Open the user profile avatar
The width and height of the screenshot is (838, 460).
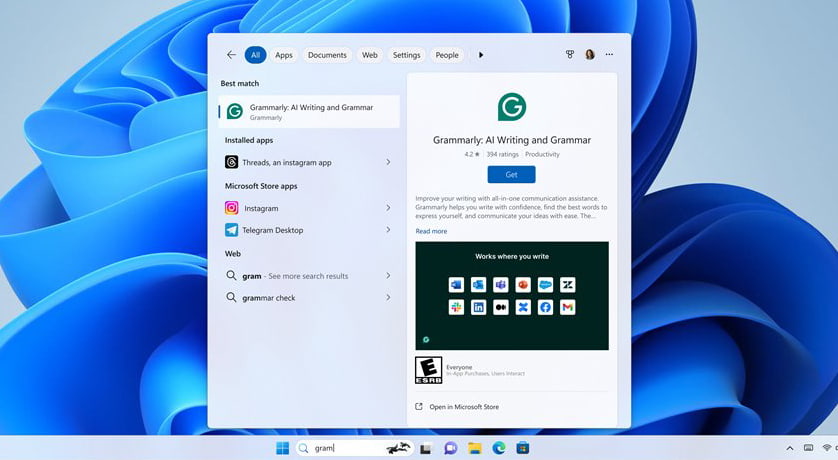(589, 54)
